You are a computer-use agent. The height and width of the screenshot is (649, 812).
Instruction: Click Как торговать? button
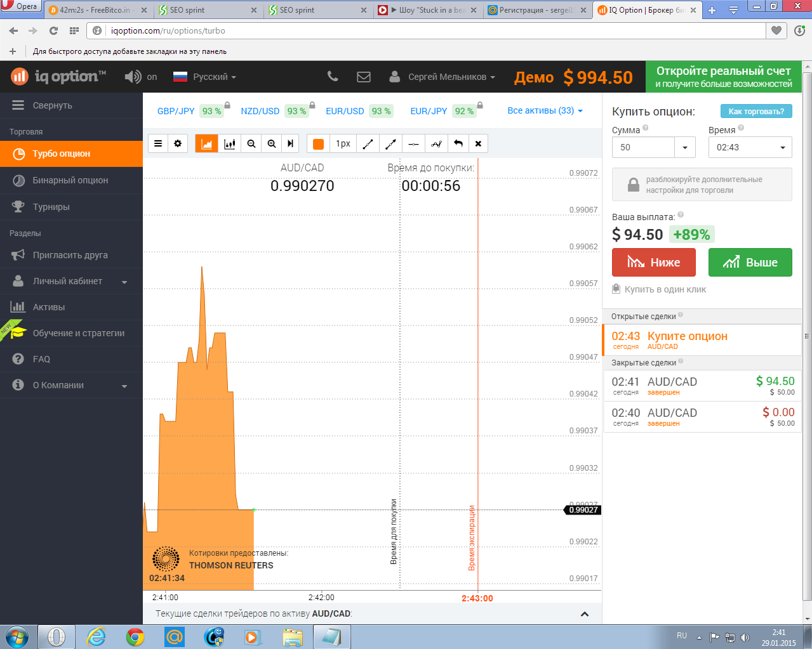tap(756, 111)
